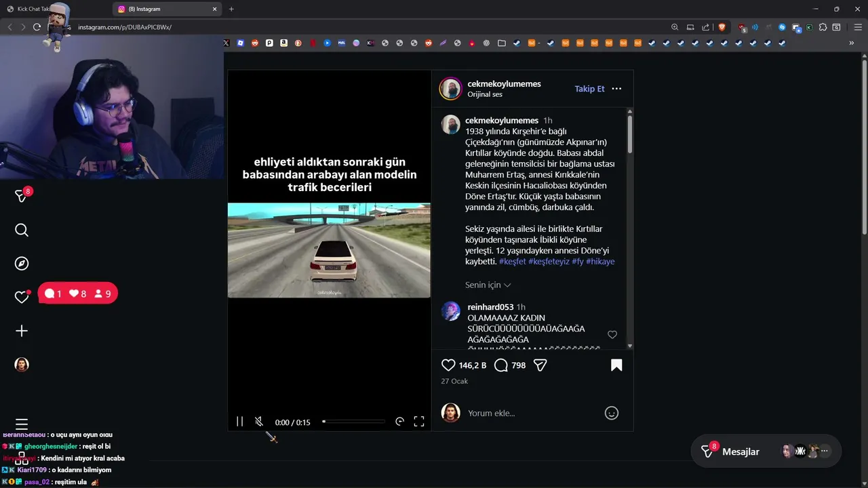The image size is (868, 488).
Task: Open the #keşfet hashtag
Action: pos(512,262)
